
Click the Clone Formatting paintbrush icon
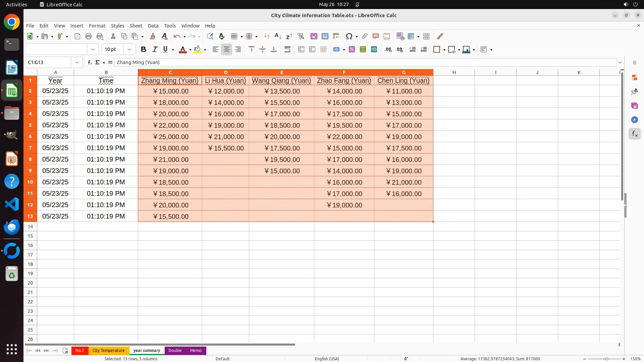pyautogui.click(x=153, y=36)
